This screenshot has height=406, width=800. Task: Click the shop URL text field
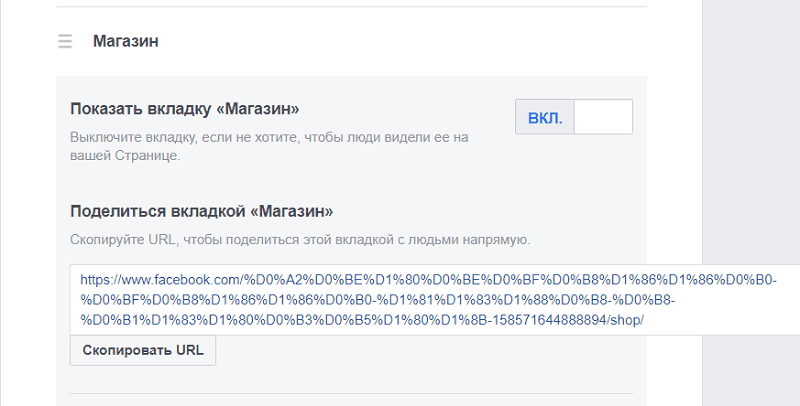(435, 300)
